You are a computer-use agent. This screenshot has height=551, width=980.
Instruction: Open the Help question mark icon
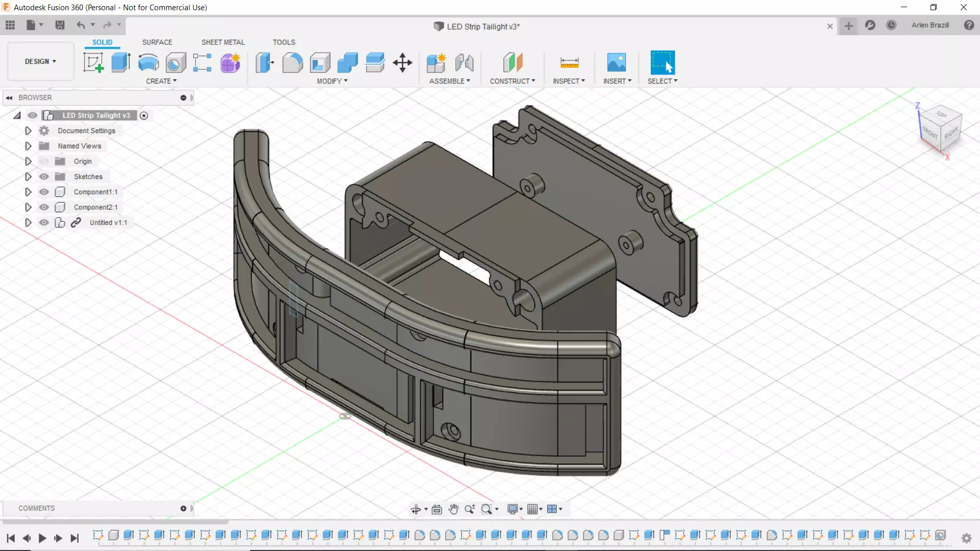[x=969, y=25]
